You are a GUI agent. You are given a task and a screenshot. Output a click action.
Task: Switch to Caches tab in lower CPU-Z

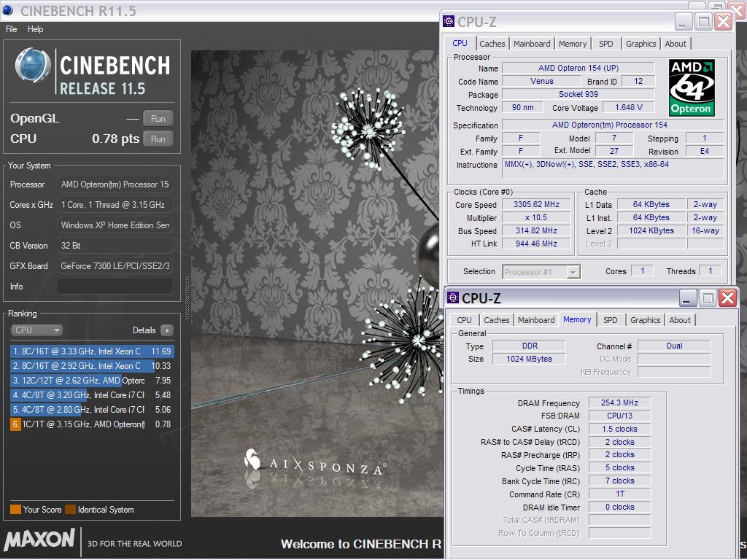496,320
